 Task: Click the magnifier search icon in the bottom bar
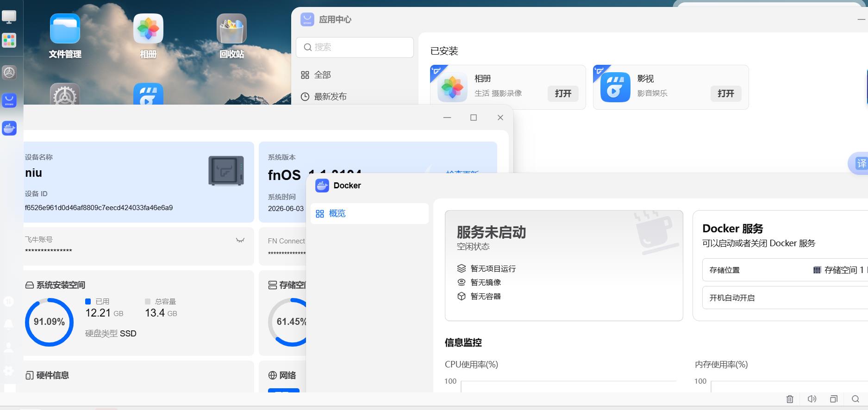click(856, 399)
